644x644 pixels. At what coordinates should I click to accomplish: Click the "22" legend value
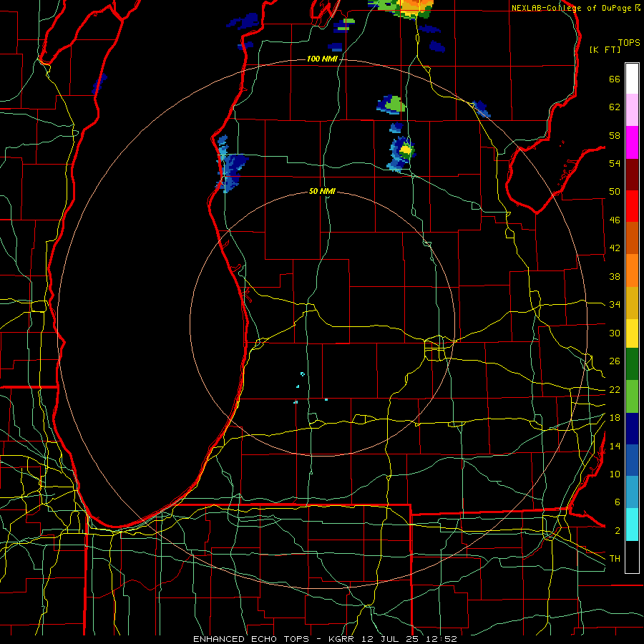coord(615,389)
